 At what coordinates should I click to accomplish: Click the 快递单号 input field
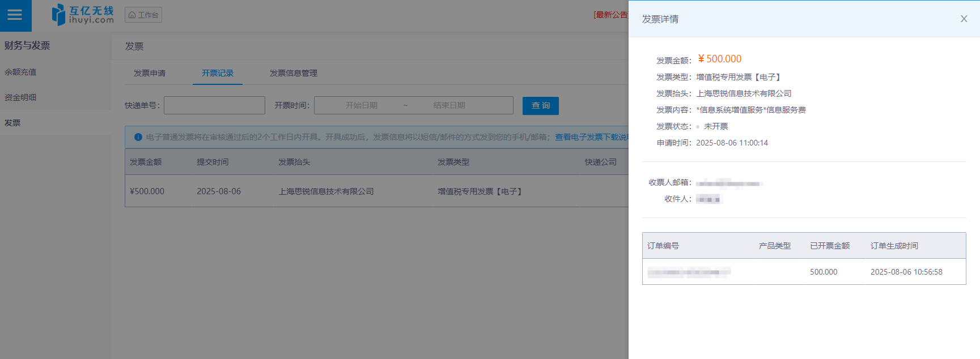(x=214, y=105)
